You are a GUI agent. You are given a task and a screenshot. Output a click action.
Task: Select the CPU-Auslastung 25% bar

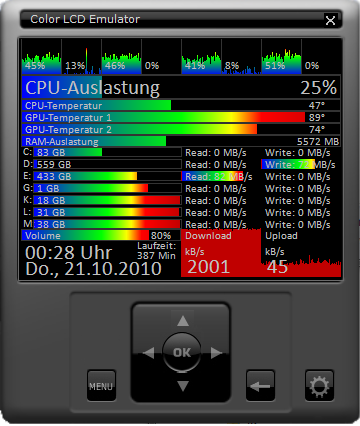pyautogui.click(x=181, y=87)
